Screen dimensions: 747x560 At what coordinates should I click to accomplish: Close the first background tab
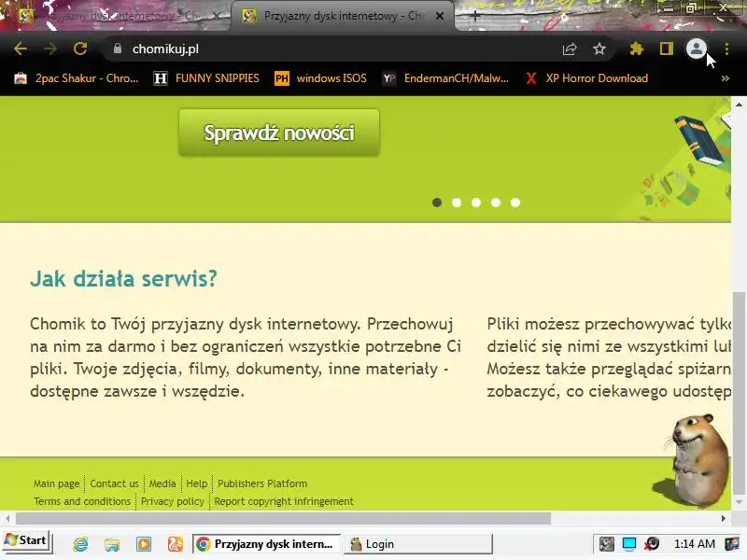coord(216,16)
